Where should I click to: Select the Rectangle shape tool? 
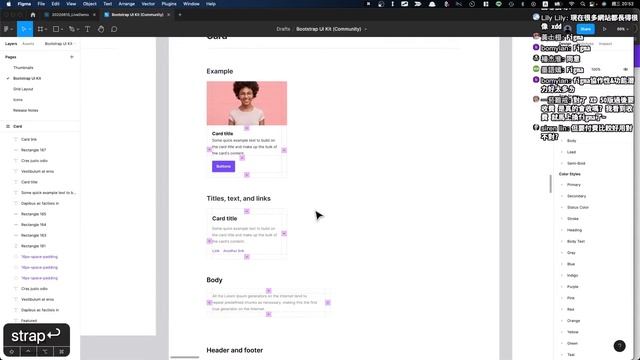[x=56, y=29]
